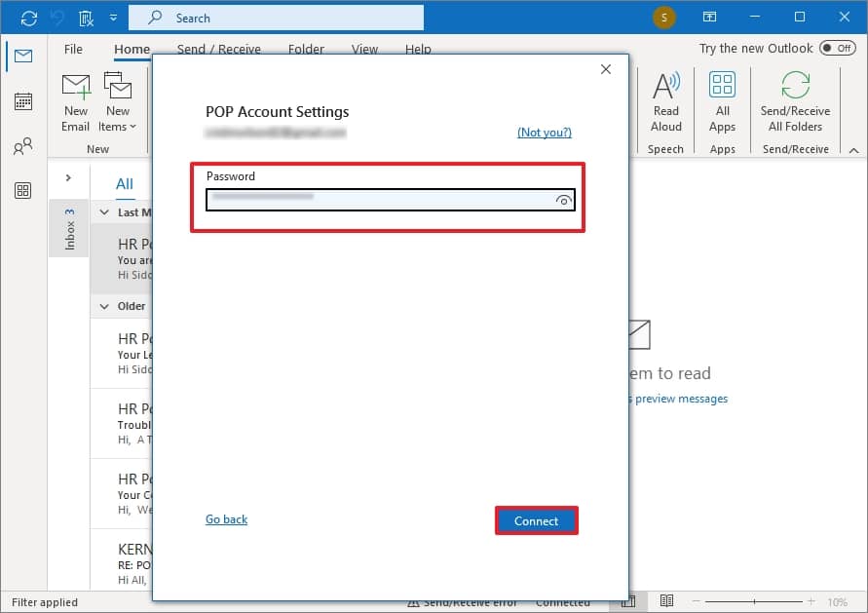The height and width of the screenshot is (613, 868).
Task: Collapse the Older message group
Action: point(104,306)
